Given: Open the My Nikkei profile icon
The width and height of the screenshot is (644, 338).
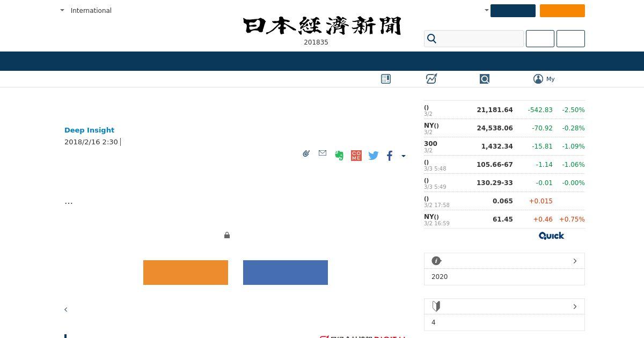Looking at the screenshot, I should (538, 79).
